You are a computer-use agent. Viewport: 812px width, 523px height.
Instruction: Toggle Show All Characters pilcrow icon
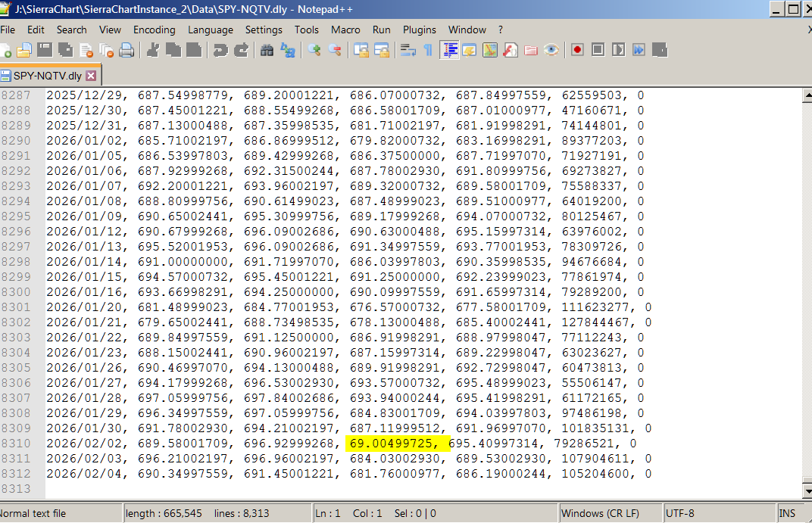[x=428, y=50]
